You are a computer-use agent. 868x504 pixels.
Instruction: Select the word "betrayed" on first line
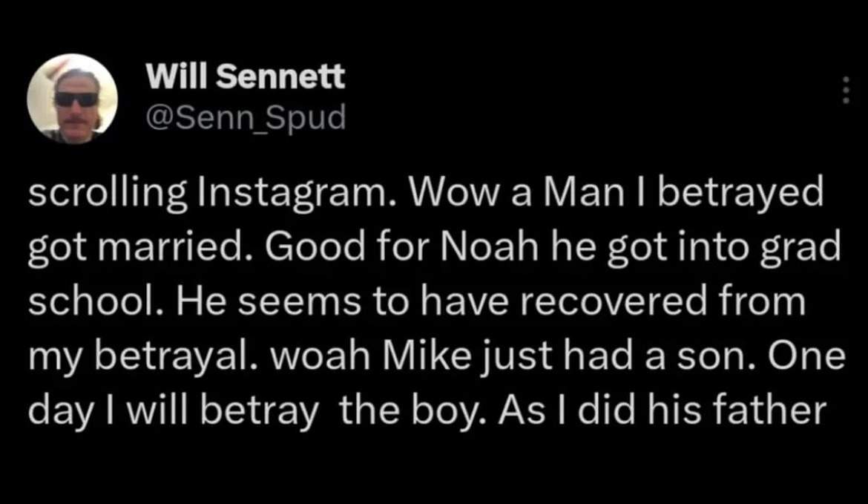[x=740, y=193]
